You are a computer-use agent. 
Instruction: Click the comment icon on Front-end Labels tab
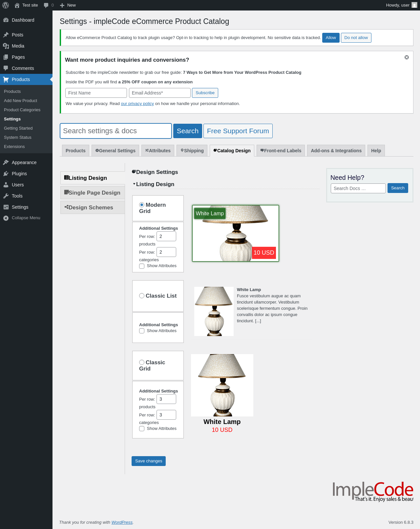tap(262, 150)
